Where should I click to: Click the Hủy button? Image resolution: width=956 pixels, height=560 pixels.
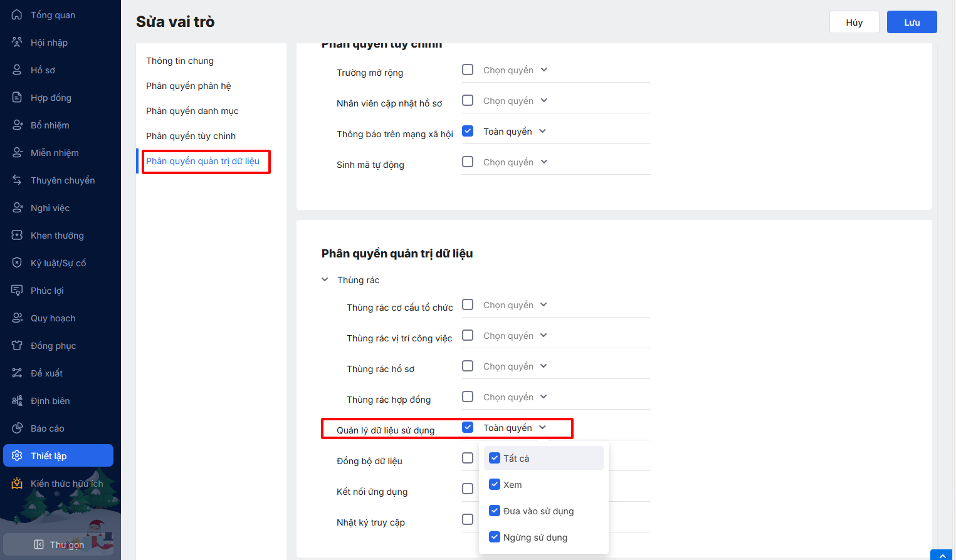[854, 22]
